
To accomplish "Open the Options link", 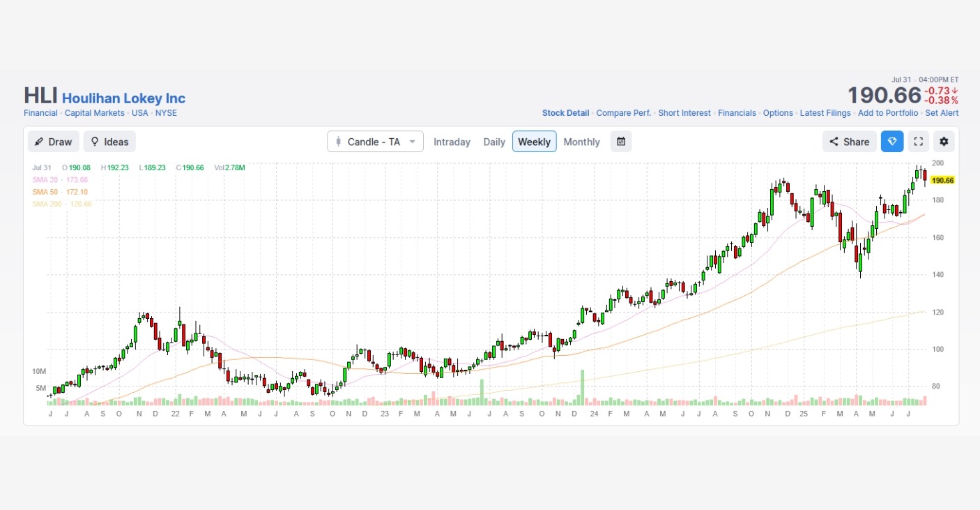I will (x=778, y=113).
